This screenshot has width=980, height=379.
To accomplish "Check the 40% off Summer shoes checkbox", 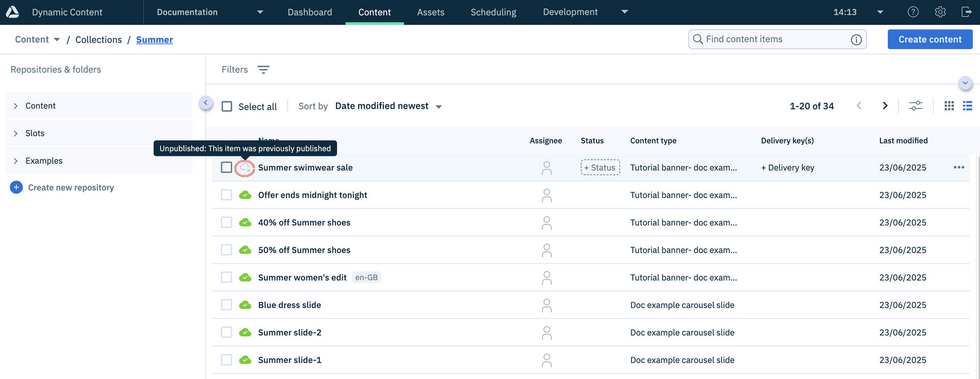I will [226, 223].
